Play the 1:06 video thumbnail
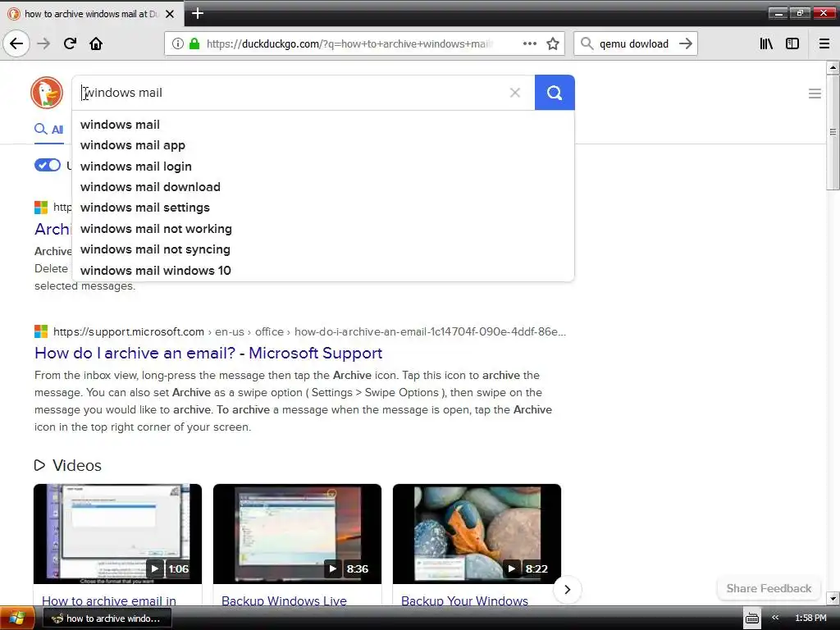The width and height of the screenshot is (840, 630). [x=117, y=533]
